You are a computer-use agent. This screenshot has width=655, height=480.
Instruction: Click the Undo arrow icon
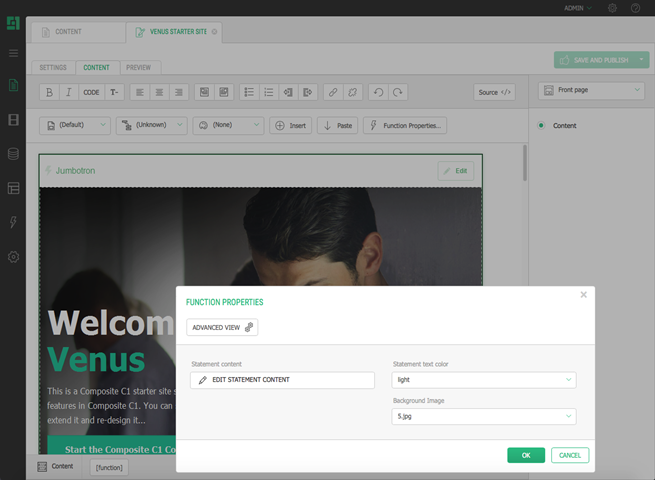pos(378,92)
